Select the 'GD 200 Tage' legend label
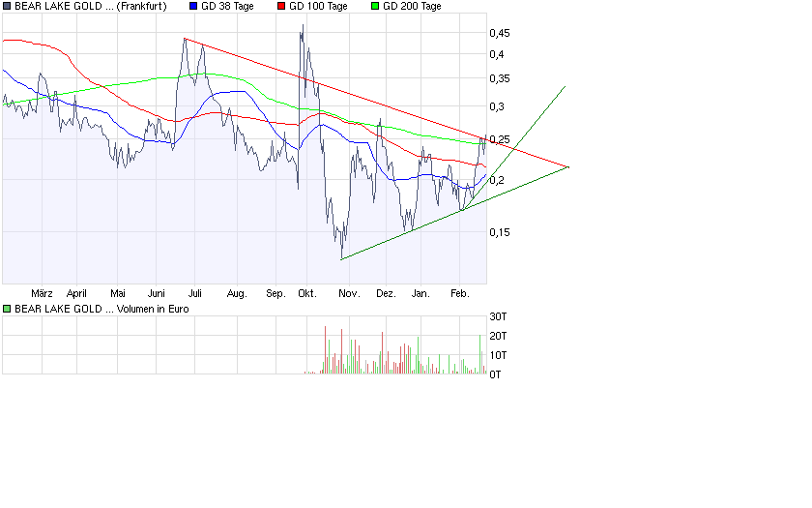This screenshot has height=508, width=812. pos(412,6)
